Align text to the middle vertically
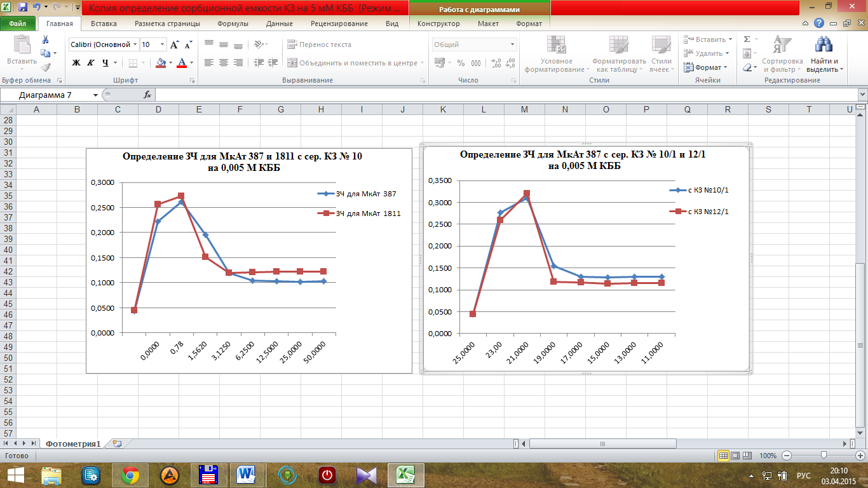The image size is (868, 488). coord(223,45)
